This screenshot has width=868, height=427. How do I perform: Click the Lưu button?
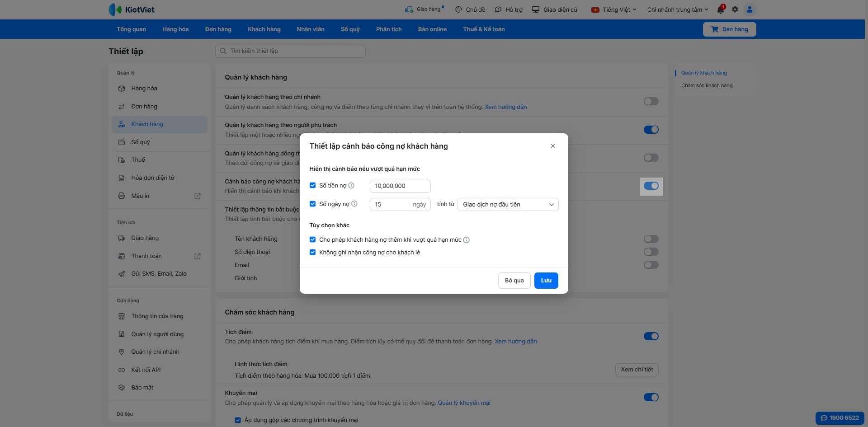pyautogui.click(x=546, y=281)
